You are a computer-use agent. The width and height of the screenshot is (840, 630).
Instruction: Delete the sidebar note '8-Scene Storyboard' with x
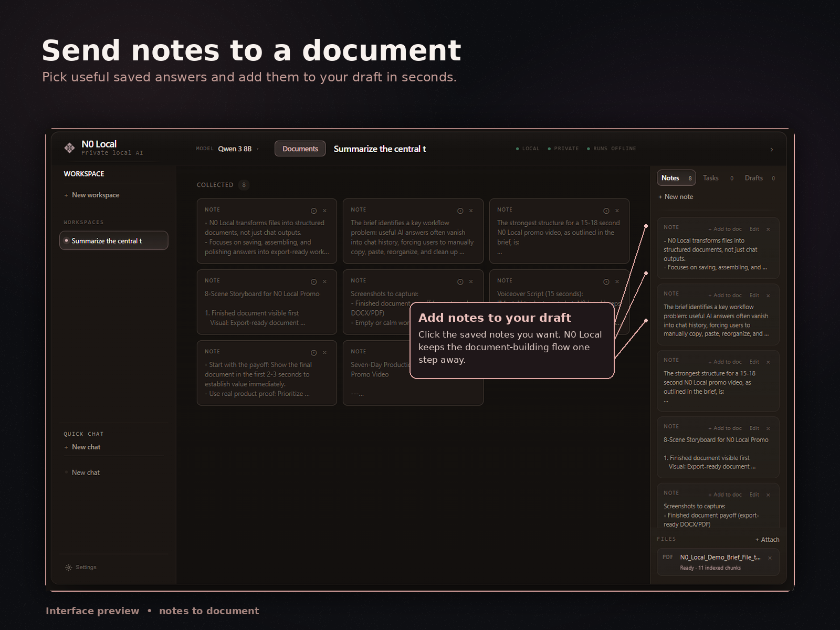pyautogui.click(x=768, y=428)
